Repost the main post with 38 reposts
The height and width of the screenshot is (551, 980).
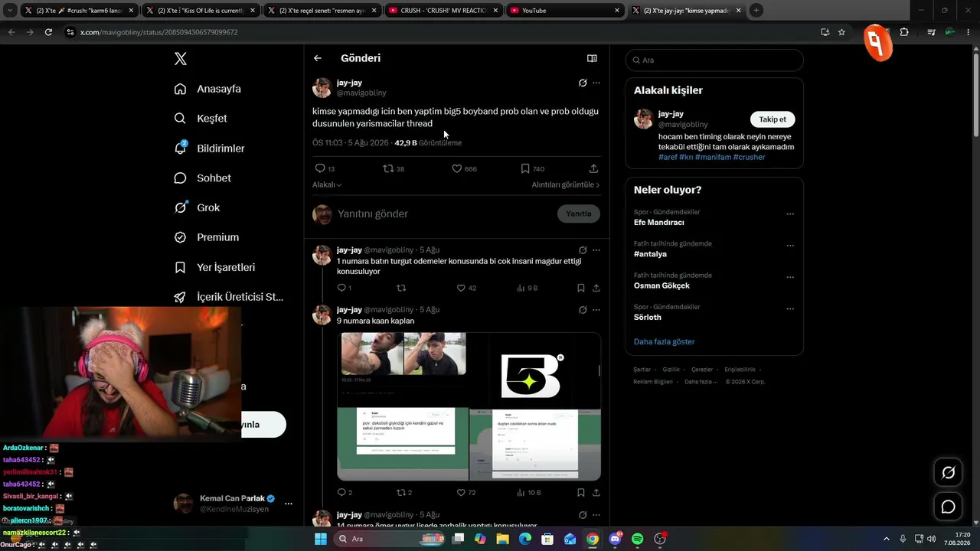[x=394, y=168]
